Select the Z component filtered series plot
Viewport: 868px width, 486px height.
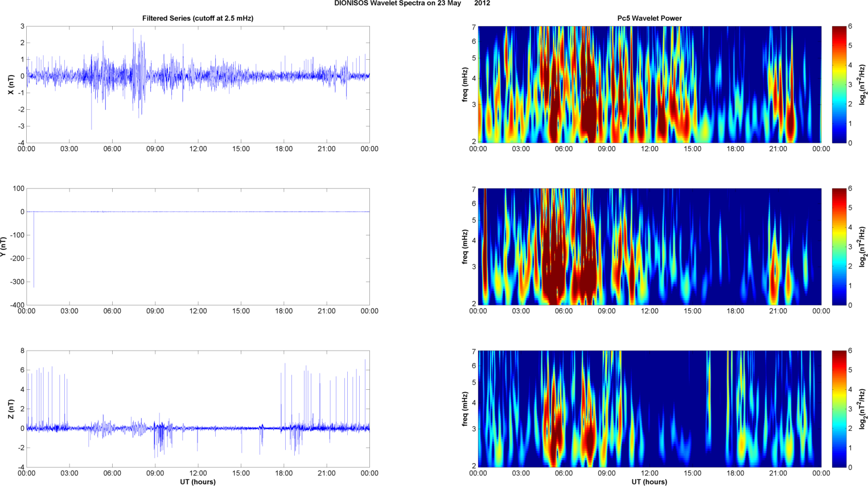pyautogui.click(x=198, y=409)
